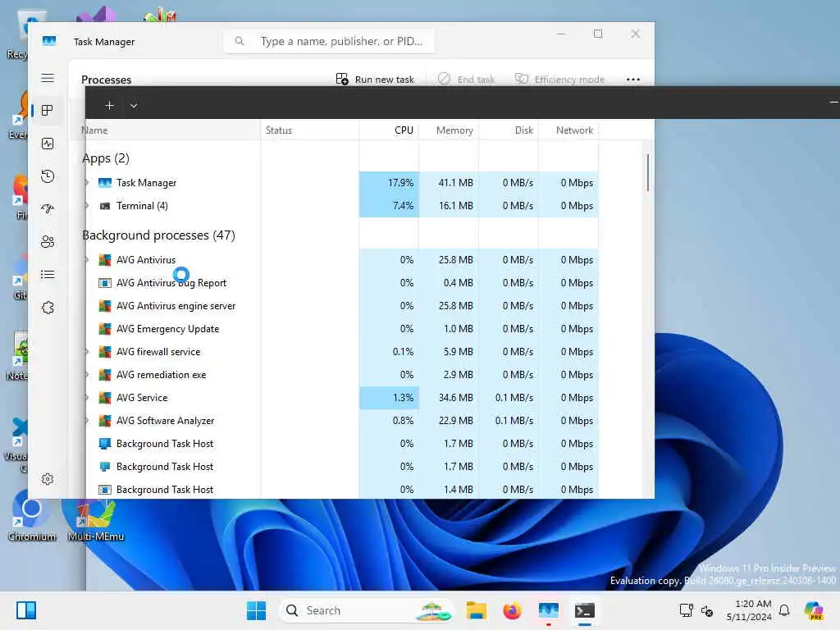Open App history in the sidebar
840x630 pixels.
point(47,176)
